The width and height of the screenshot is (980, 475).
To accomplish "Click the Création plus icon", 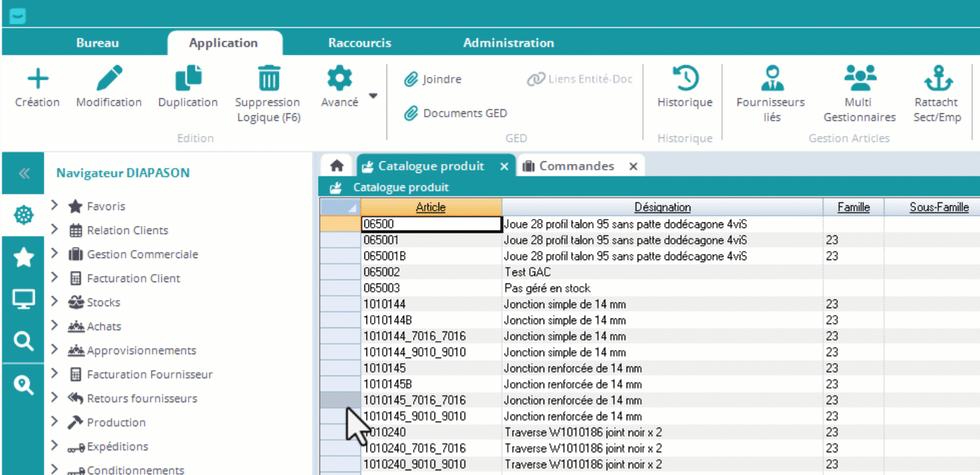I will click(37, 79).
